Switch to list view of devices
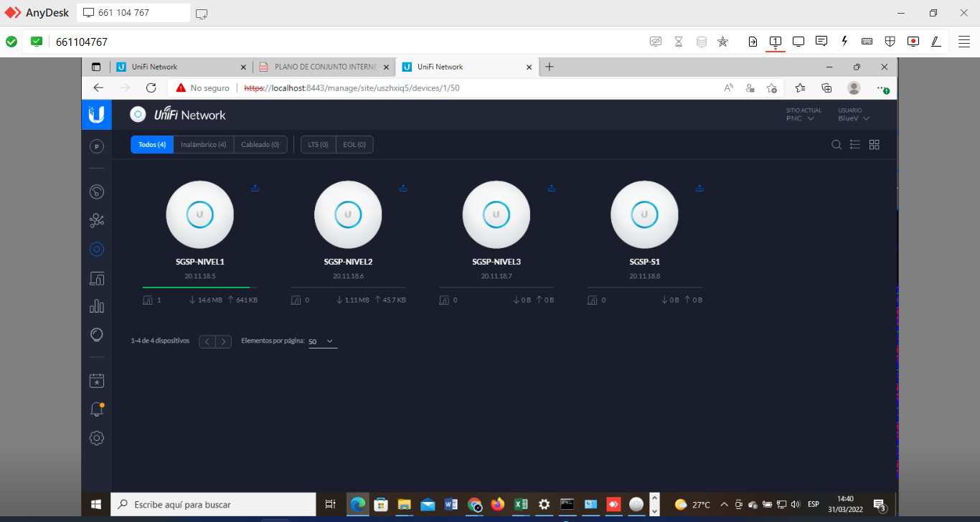The width and height of the screenshot is (980, 522). click(855, 145)
